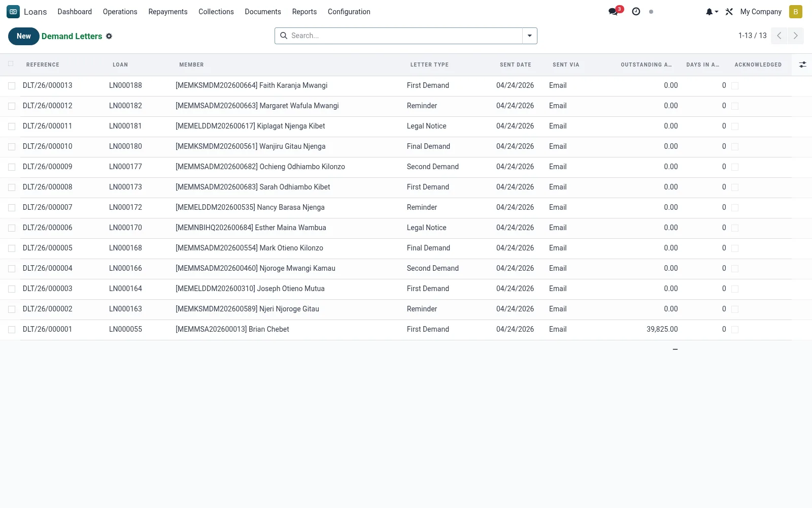Open optional columns adjust icon
This screenshot has width=812, height=508.
pyautogui.click(x=802, y=65)
